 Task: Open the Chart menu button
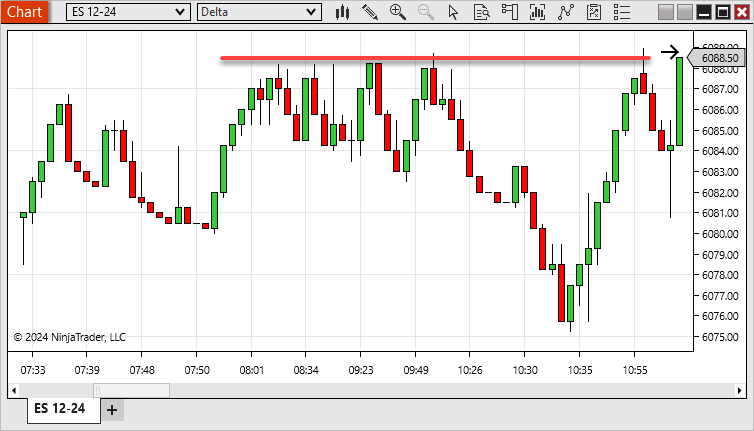point(24,12)
